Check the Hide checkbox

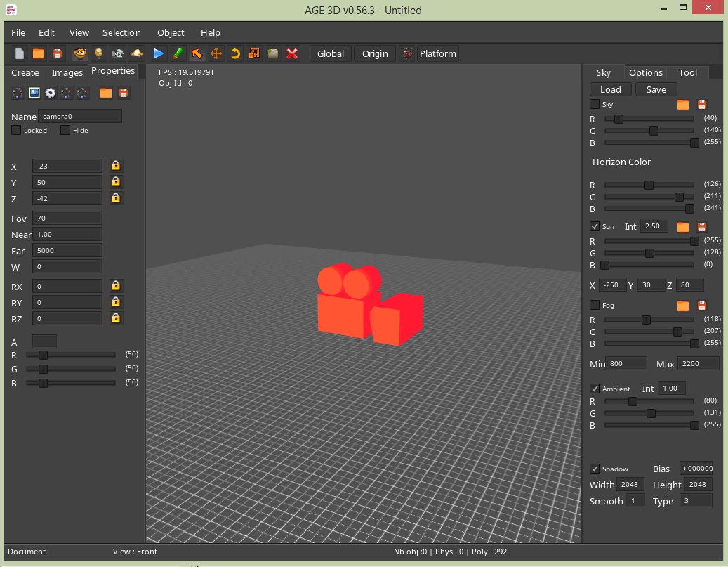coord(65,130)
